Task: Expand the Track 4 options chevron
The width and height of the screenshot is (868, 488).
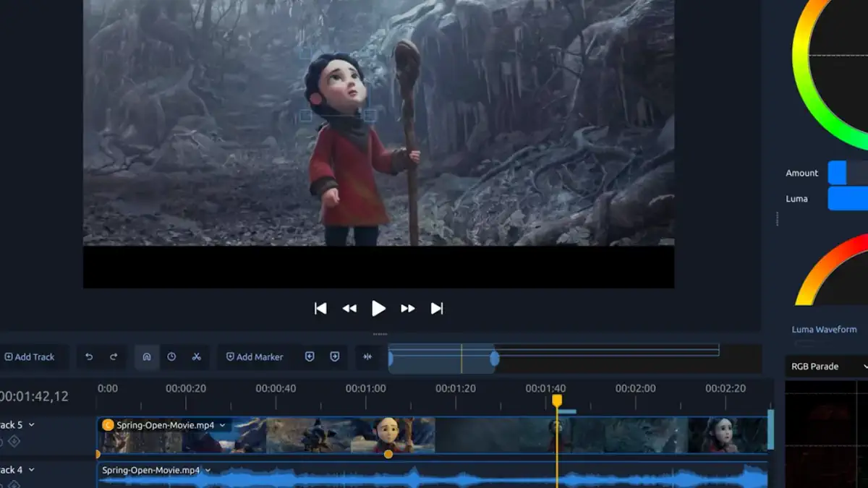Action: (x=31, y=470)
